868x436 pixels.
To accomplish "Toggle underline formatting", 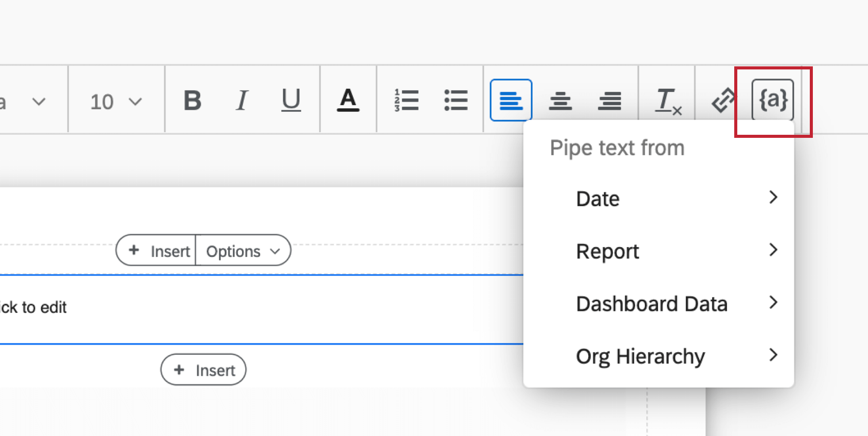I will point(291,100).
